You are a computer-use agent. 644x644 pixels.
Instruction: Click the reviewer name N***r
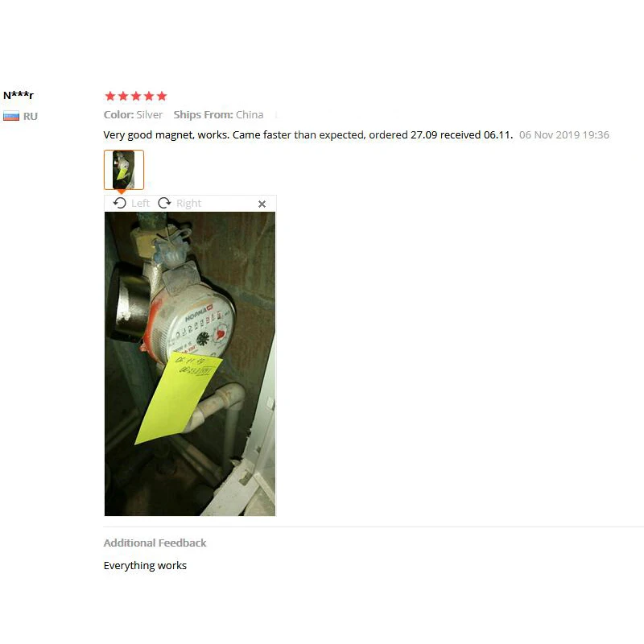[x=19, y=95]
